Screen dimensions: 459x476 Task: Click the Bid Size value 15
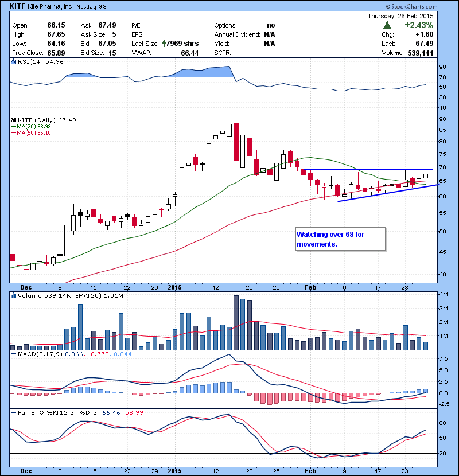pos(112,53)
